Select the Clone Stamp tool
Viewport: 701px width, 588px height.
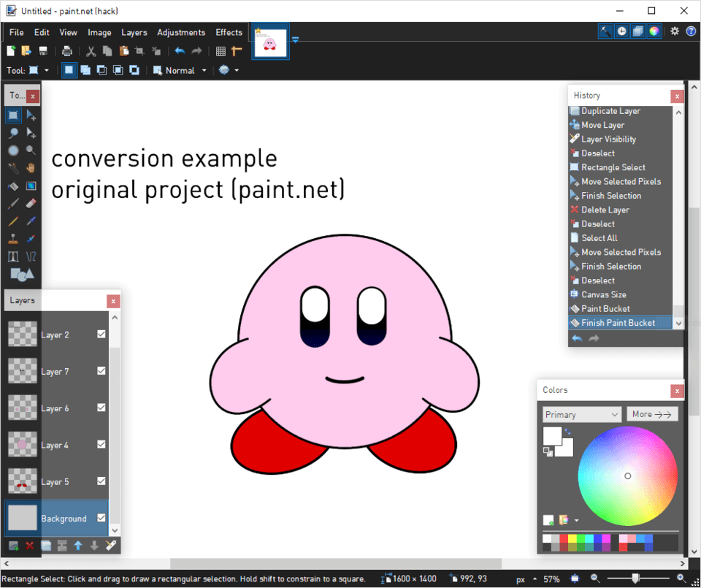(13, 239)
